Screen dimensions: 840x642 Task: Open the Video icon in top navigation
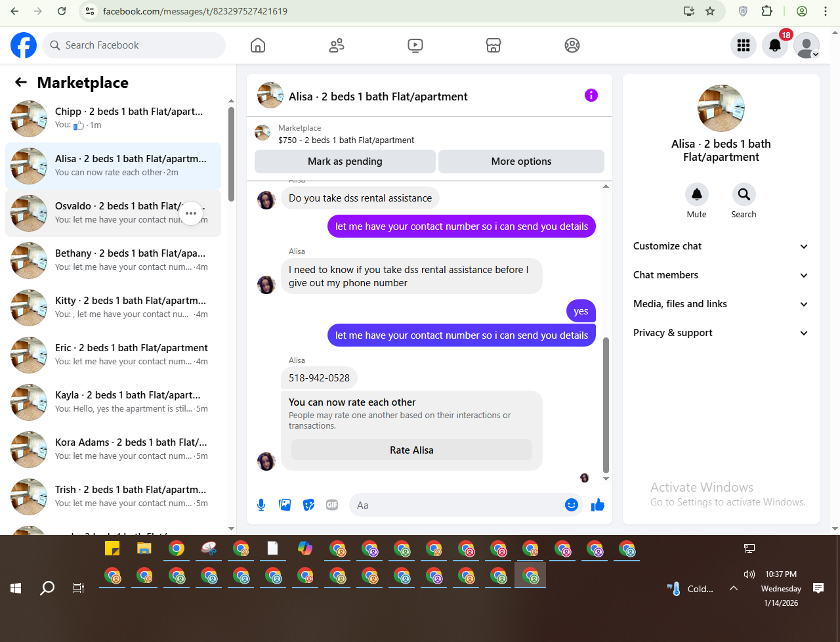(x=415, y=45)
